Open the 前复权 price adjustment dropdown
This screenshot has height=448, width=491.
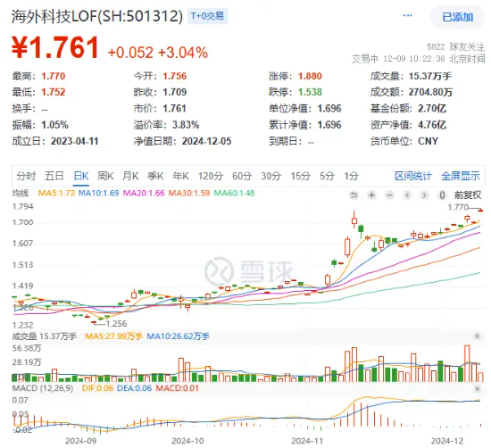point(468,195)
